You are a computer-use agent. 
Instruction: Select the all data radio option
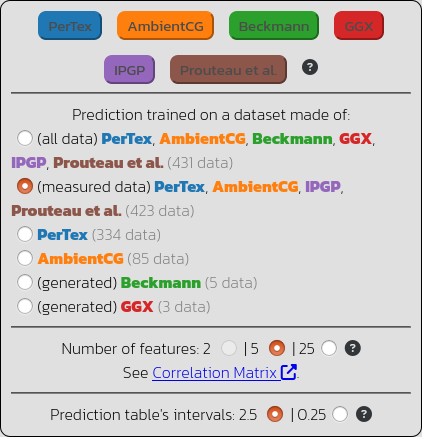pos(25,138)
